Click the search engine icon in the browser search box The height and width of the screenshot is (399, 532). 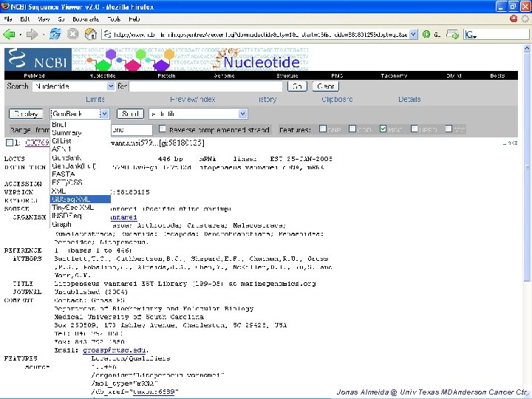[471, 34]
